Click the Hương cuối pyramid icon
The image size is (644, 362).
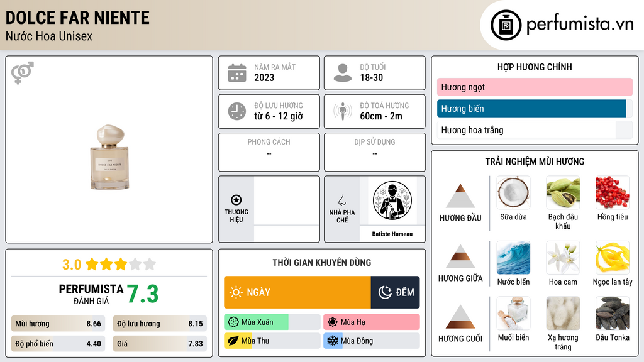click(x=460, y=317)
